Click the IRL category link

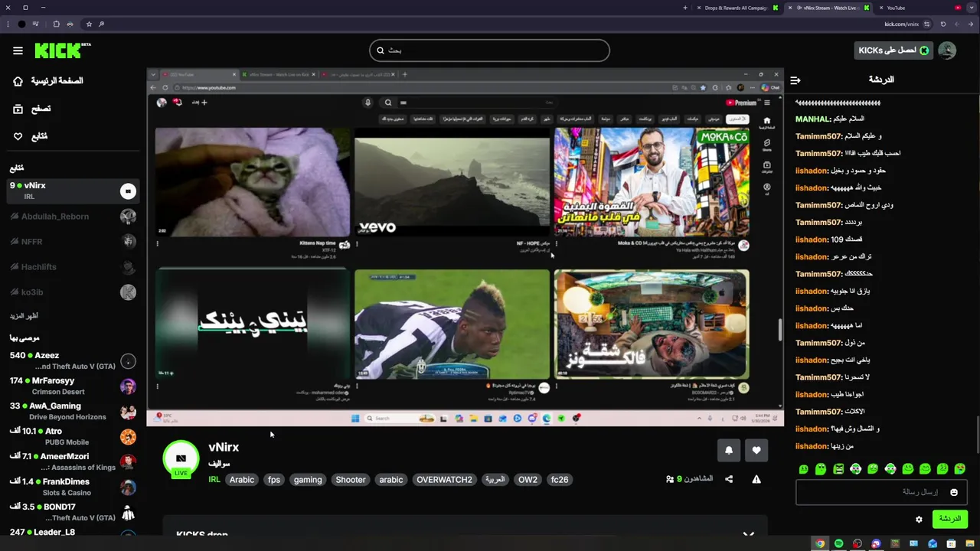[x=214, y=480]
